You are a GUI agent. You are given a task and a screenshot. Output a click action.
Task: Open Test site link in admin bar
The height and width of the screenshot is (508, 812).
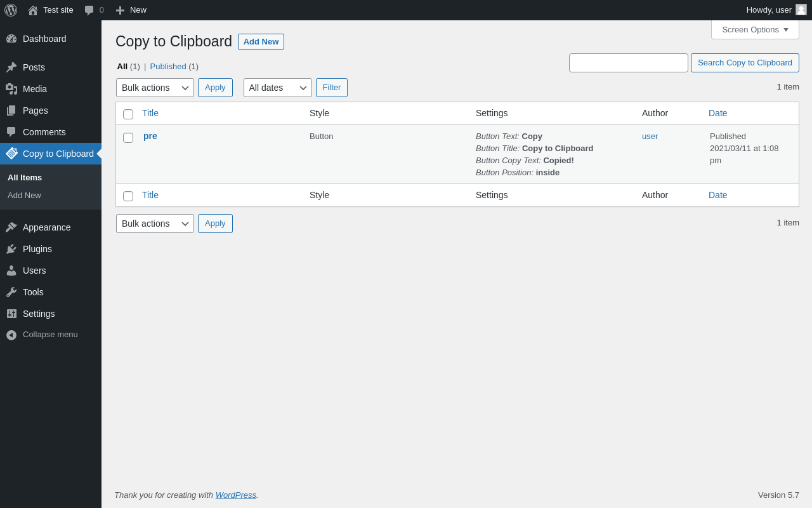point(58,10)
